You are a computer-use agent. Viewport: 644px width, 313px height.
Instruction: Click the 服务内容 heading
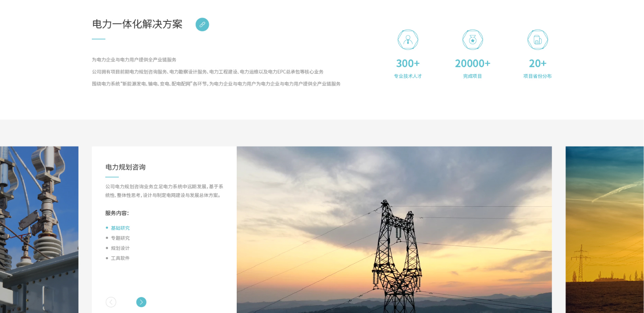[117, 213]
